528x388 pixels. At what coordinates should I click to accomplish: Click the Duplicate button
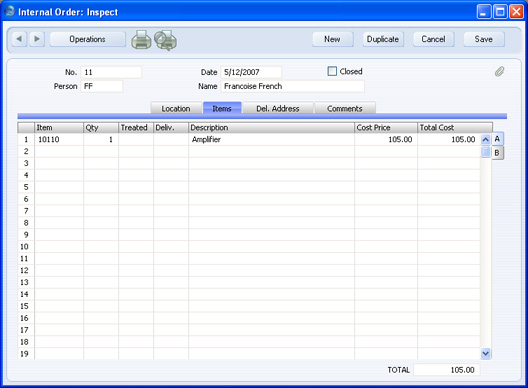(x=383, y=39)
